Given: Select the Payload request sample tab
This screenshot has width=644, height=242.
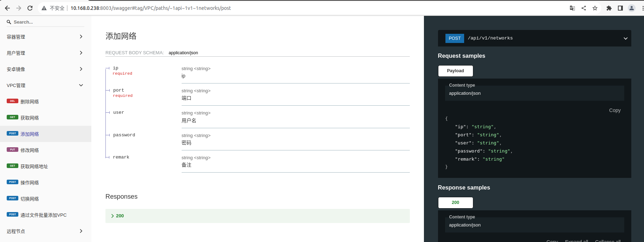Looking at the screenshot, I should coord(455,71).
